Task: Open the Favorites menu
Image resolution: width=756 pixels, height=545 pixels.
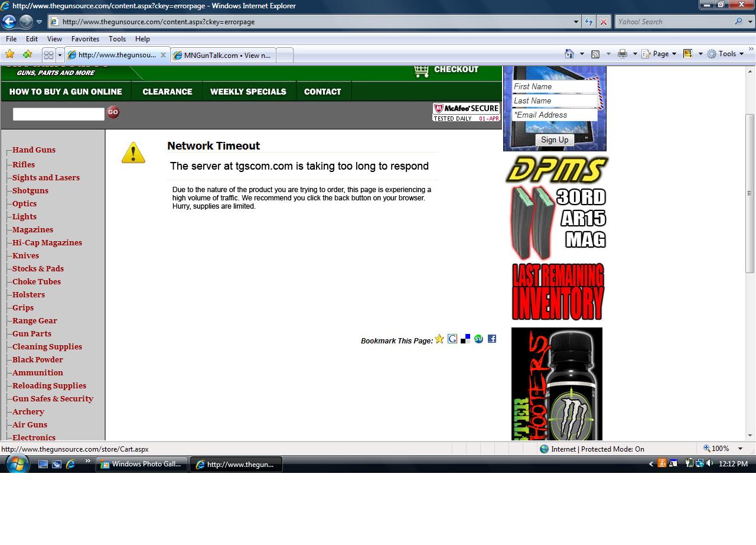Action: pyautogui.click(x=85, y=38)
